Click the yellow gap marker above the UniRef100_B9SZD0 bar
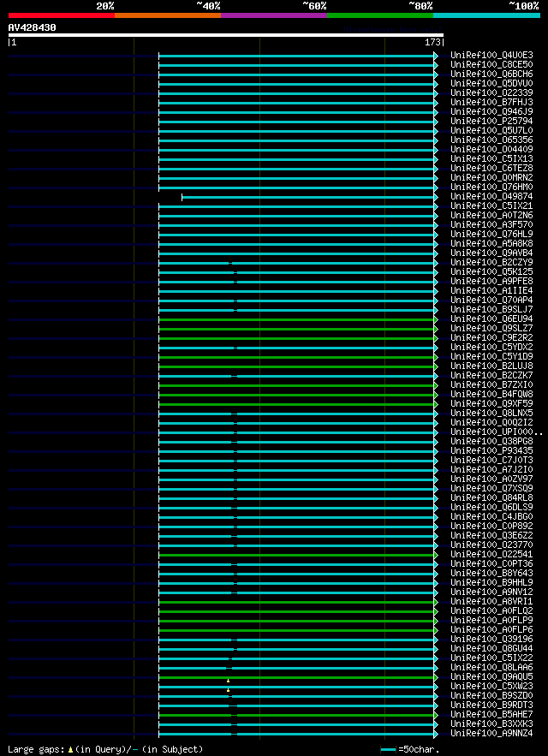The width and height of the screenshot is (548, 756). pos(228,690)
